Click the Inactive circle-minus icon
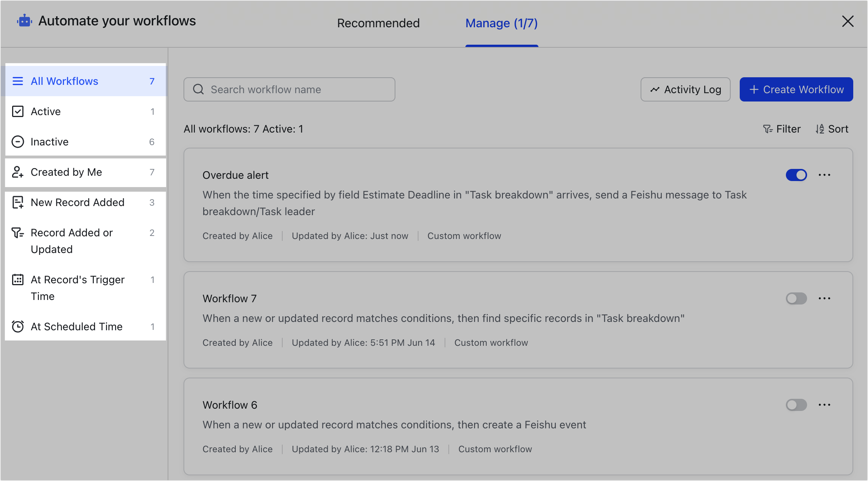 click(18, 142)
